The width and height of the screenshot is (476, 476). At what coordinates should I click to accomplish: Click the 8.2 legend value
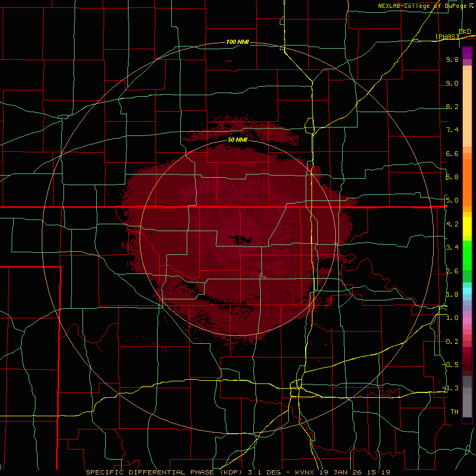(452, 106)
